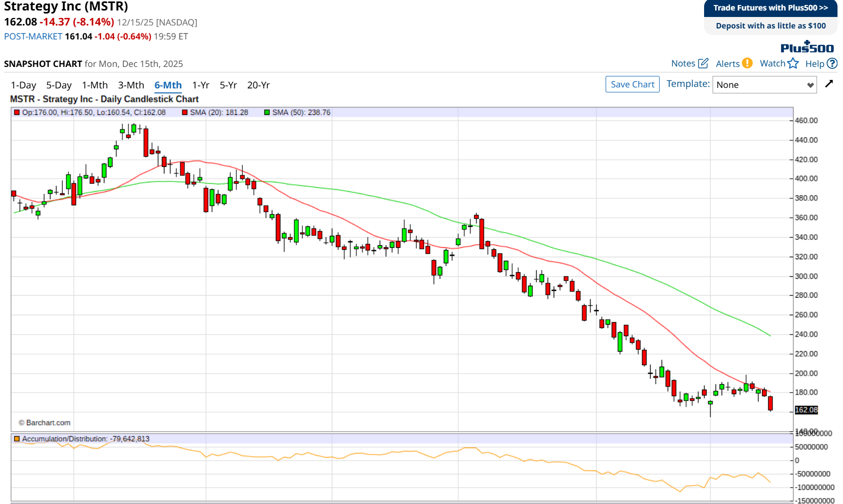The image size is (843, 504).
Task: Click the Notes pencil edit icon
Action: tap(703, 63)
